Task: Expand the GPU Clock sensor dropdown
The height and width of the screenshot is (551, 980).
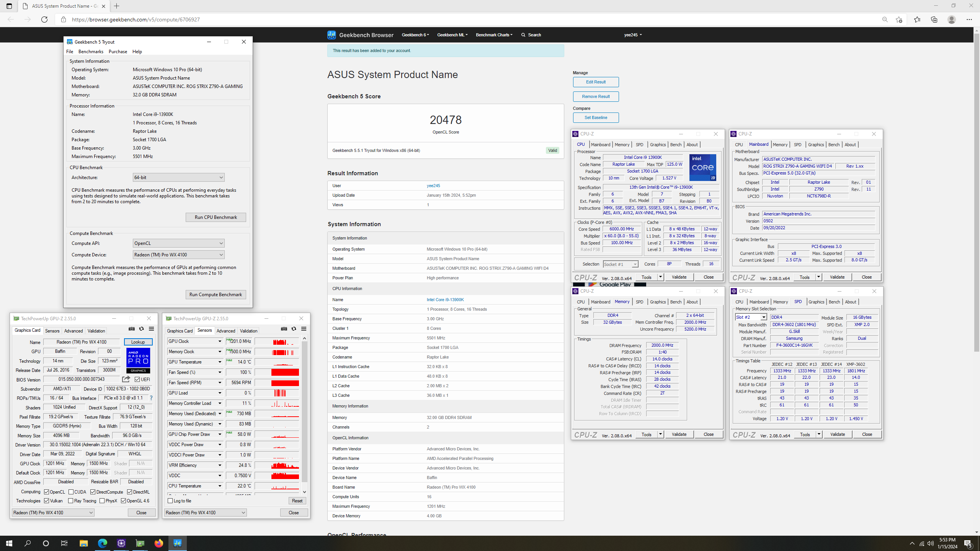Action: coord(220,341)
